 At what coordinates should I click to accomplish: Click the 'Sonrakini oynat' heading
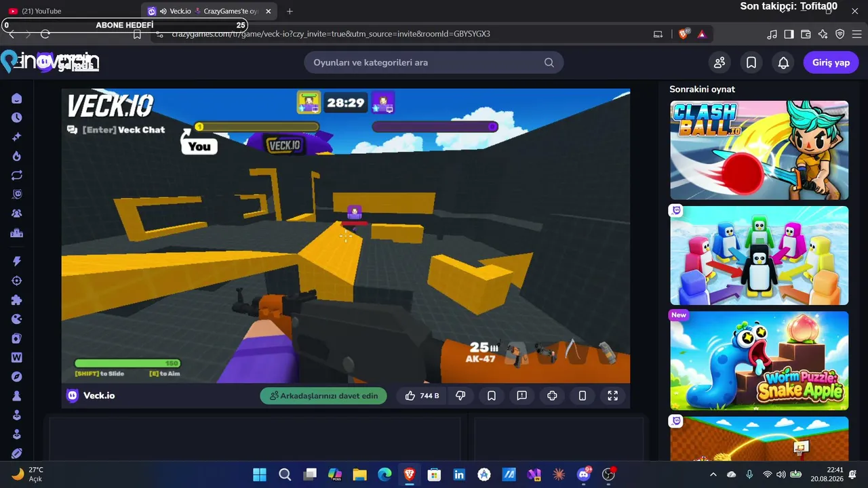702,89
